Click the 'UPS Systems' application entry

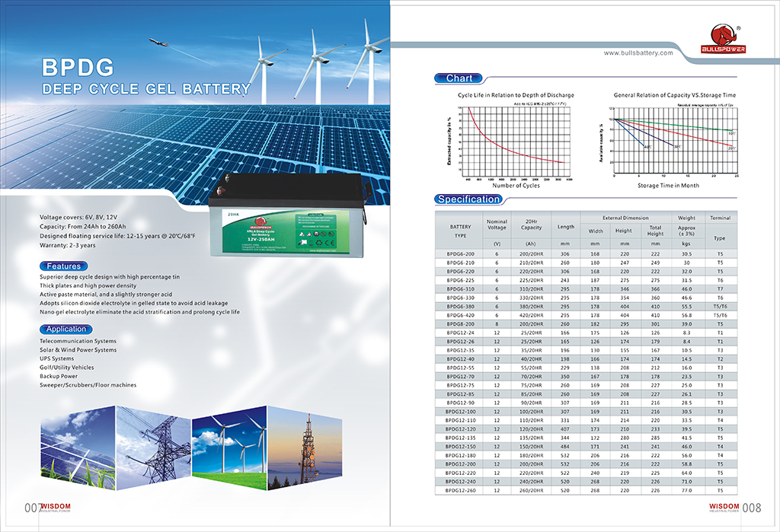pos(56,358)
